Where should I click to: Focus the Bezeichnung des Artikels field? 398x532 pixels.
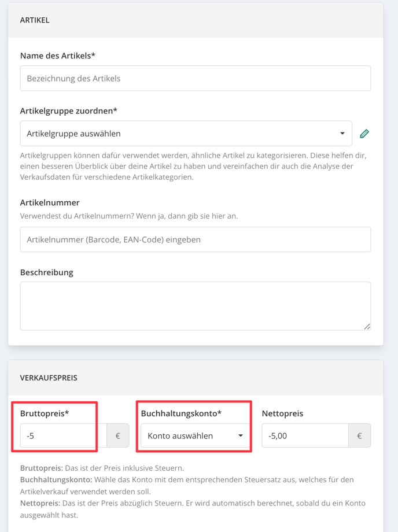pos(196,79)
